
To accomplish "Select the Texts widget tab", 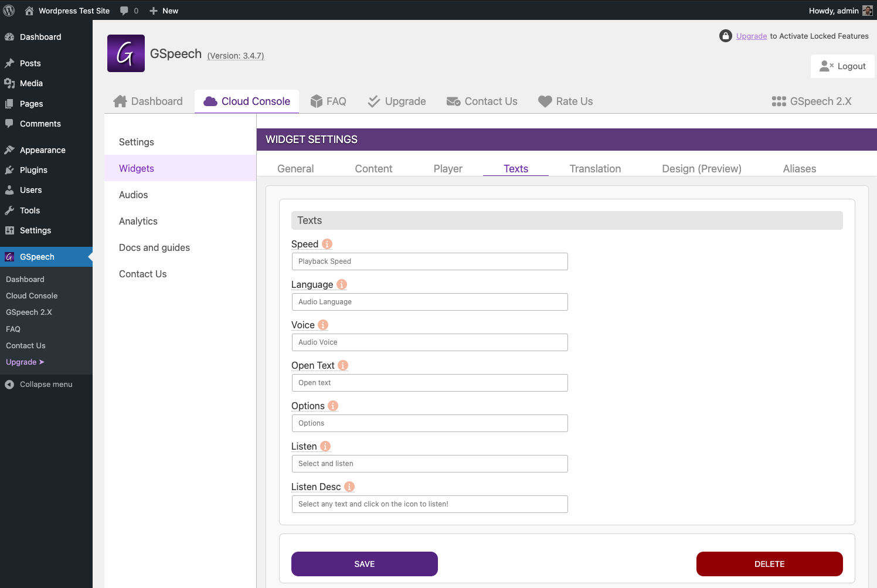I will 516,169.
